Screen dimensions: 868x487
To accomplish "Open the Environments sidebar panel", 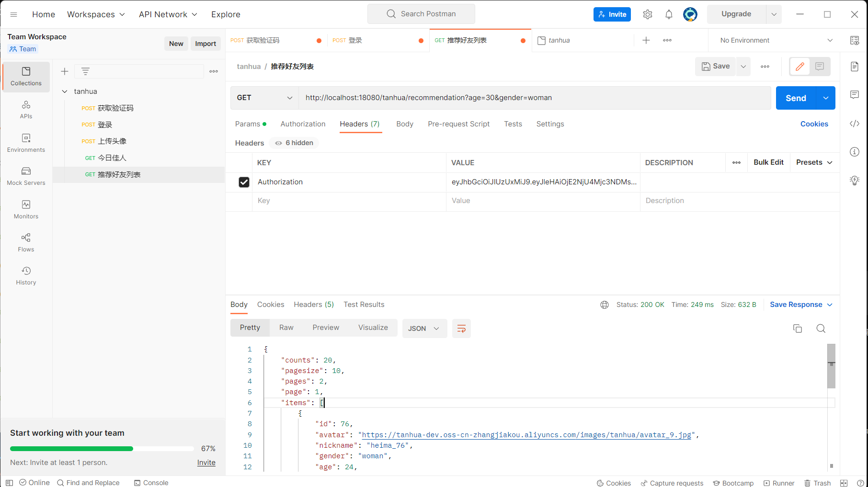I will pyautogui.click(x=26, y=143).
